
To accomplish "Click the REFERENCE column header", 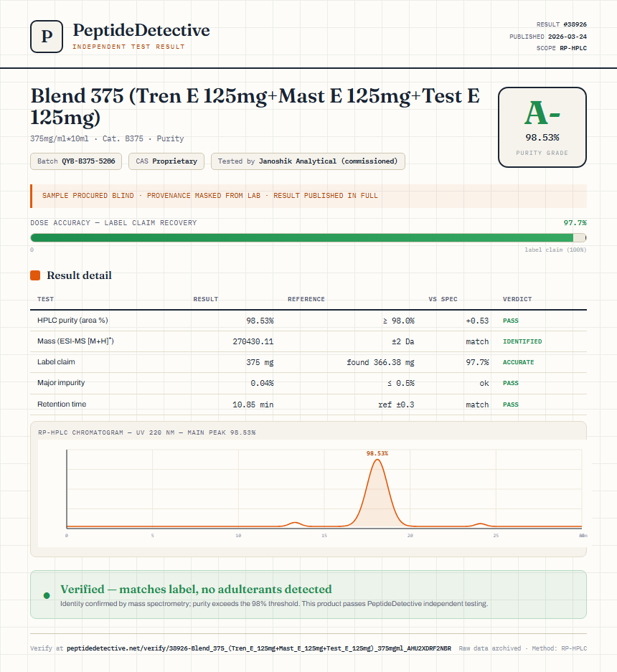I will pos(306,299).
